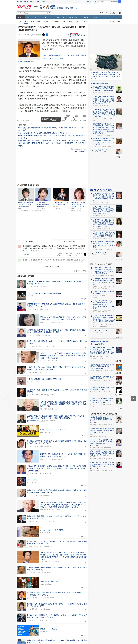Click the scroll-to-top arrow button
The image size is (138, 644).
coord(133,398)
